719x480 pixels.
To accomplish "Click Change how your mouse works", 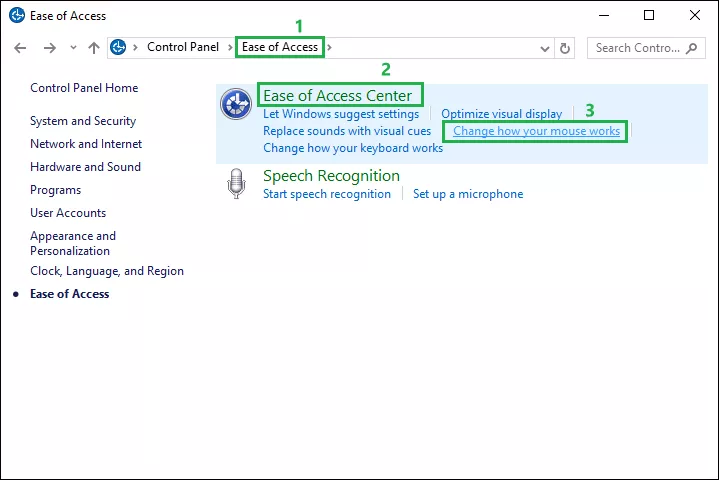I will click(x=536, y=131).
